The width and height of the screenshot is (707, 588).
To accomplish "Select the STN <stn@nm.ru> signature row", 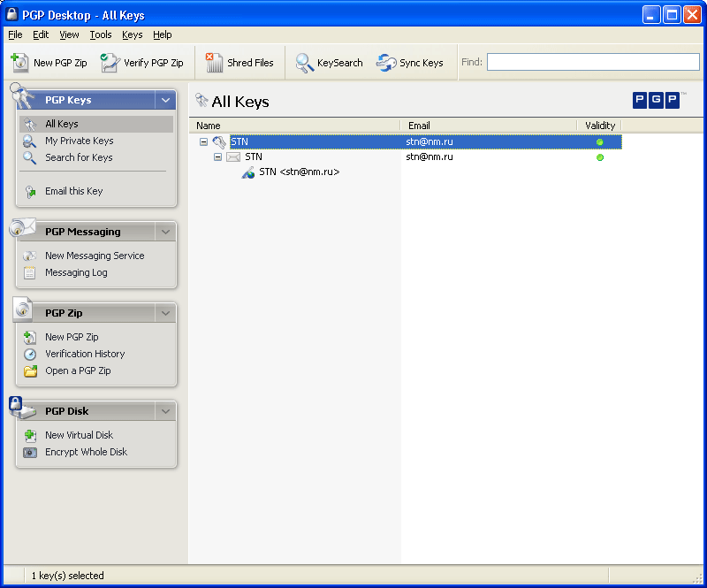I will pos(299,172).
